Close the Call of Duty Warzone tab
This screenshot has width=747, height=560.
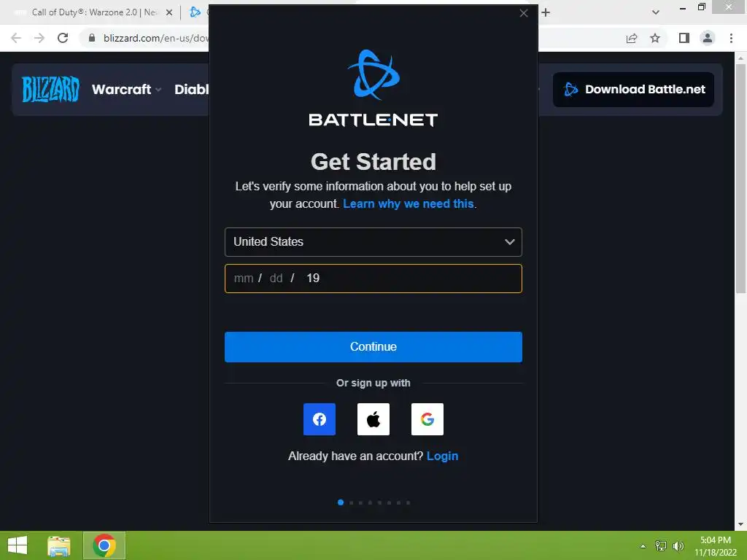pyautogui.click(x=169, y=12)
